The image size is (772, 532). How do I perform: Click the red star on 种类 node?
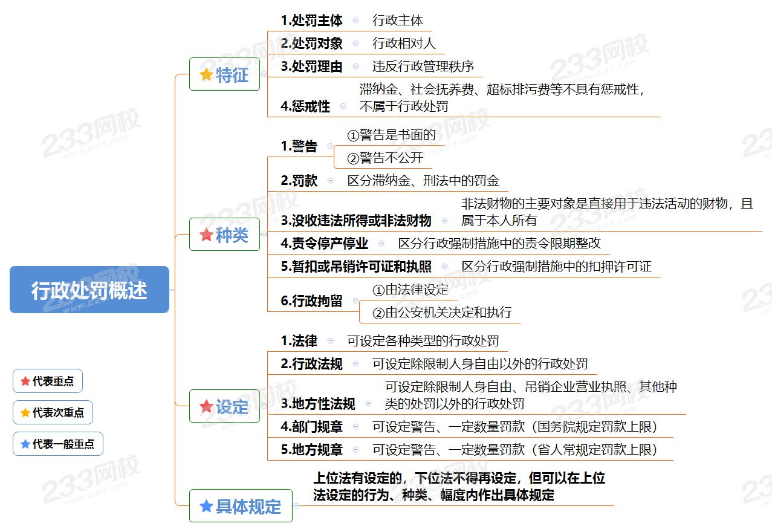coord(207,235)
